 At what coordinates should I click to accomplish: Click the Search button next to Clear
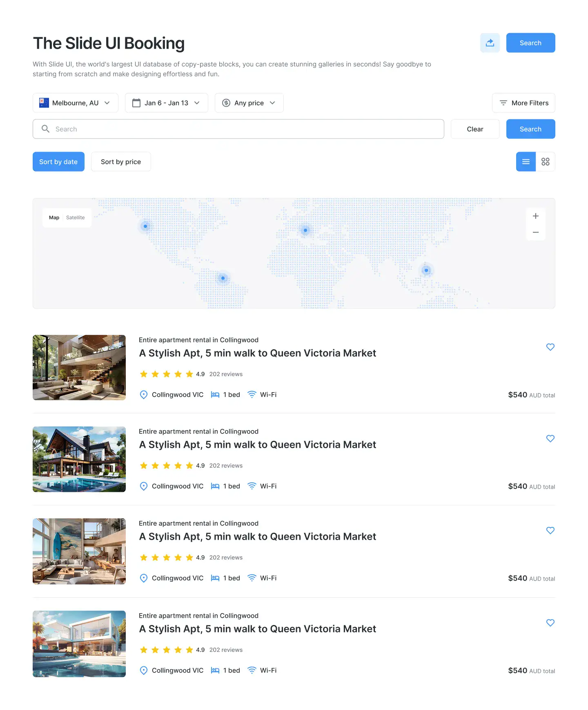coord(530,129)
